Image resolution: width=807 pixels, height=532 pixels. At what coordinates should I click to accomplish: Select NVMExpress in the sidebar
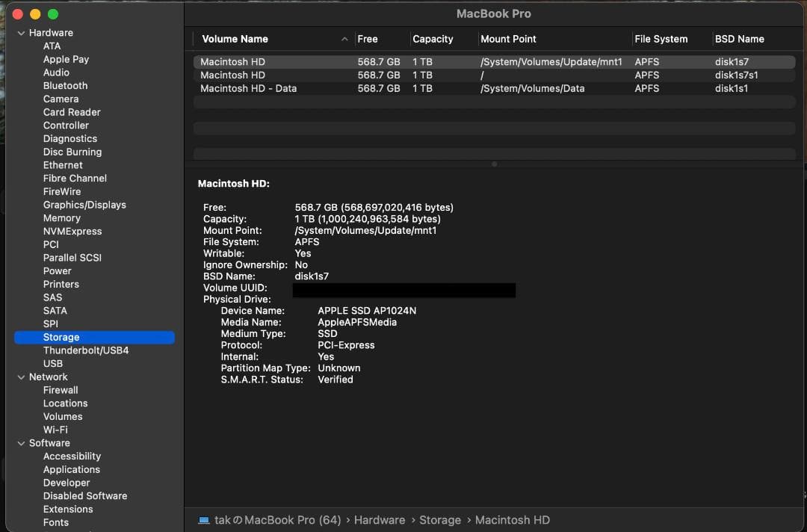point(72,231)
